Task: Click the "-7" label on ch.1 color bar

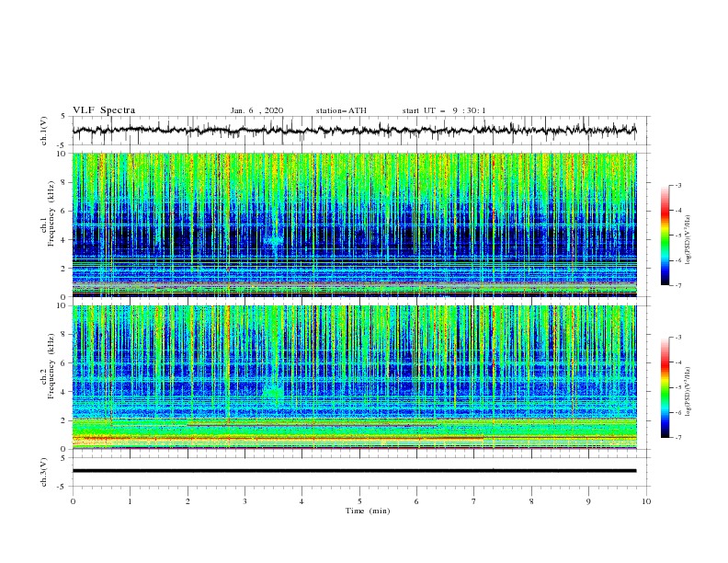Action: [x=678, y=285]
